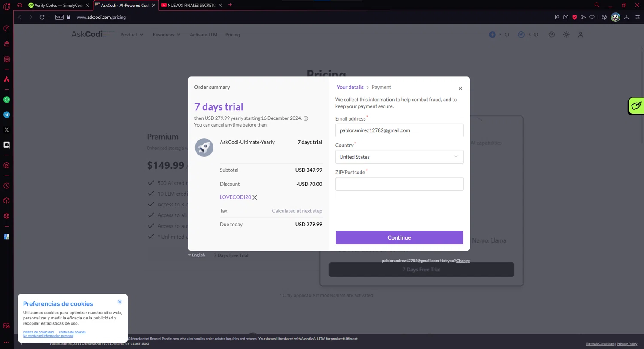644x349 pixels.
Task: Toggle the VPN badge in address bar
Action: 59,17
